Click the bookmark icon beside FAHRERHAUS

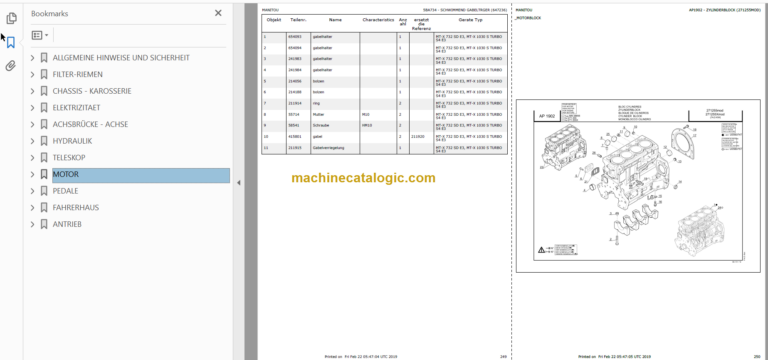(x=44, y=208)
